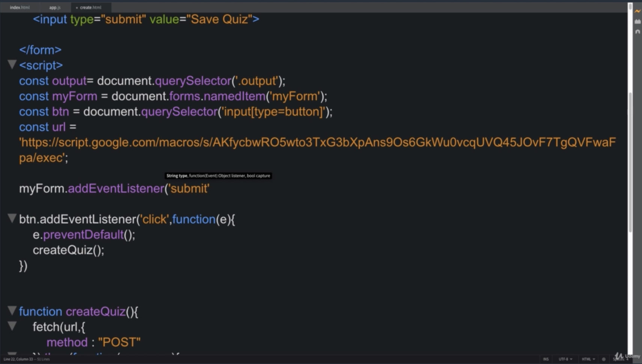Collapse the createQuiz function block
This screenshot has width=642, height=364.
tap(12, 311)
